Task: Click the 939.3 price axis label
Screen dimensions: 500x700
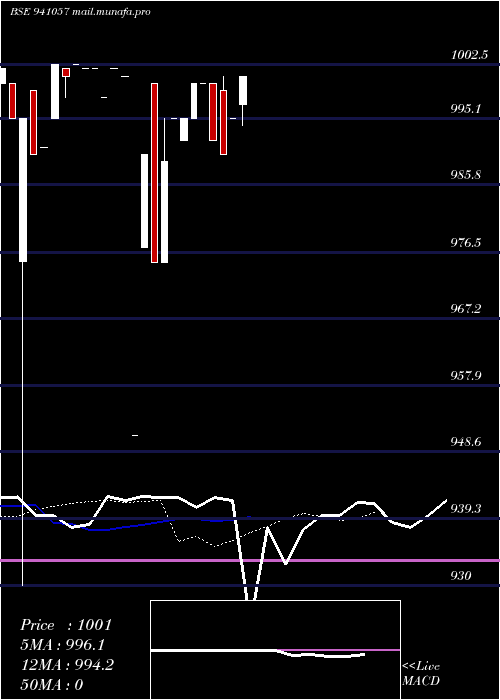Action: tap(466, 508)
